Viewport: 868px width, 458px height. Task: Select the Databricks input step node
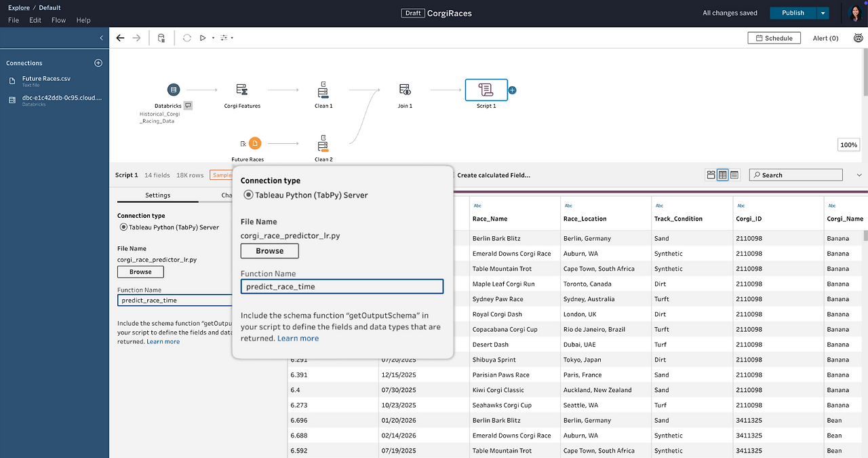(174, 90)
